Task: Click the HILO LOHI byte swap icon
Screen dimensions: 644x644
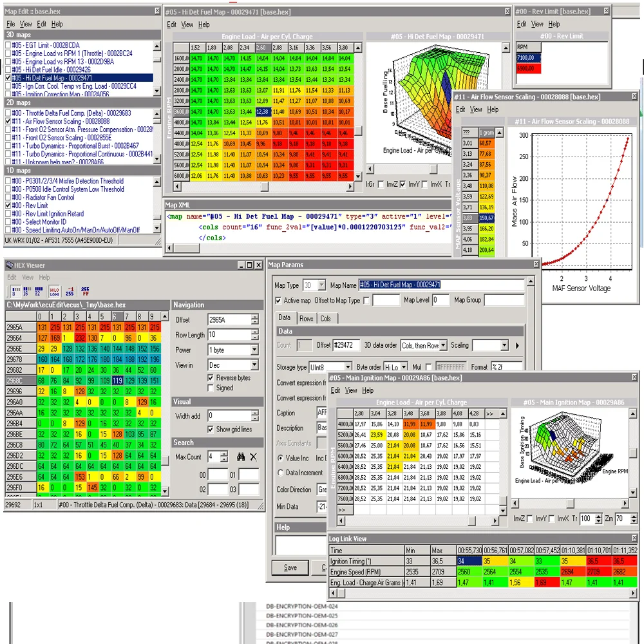Action: coord(54,291)
